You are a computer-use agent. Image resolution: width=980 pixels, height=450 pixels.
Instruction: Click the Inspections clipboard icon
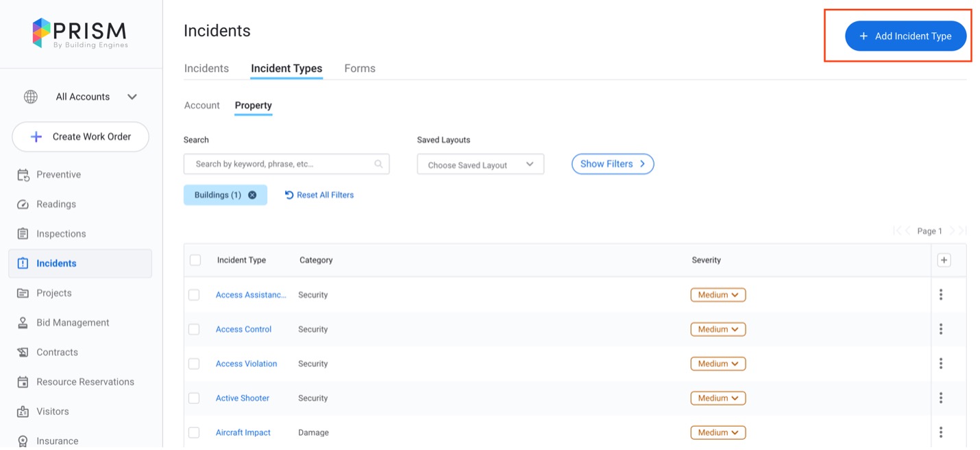pos(23,234)
